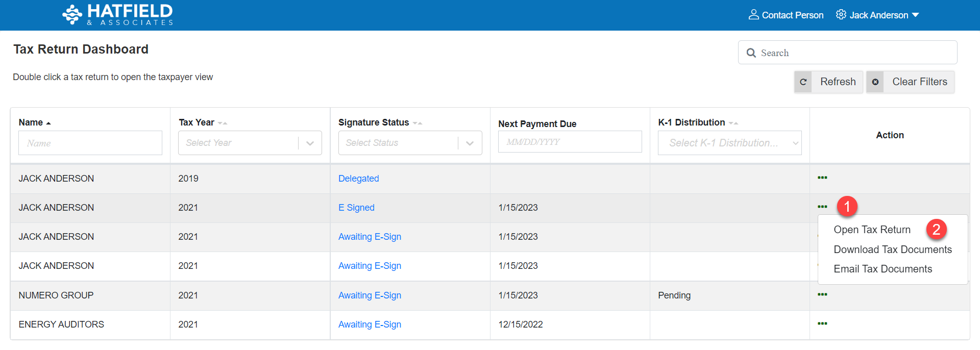This screenshot has width=980, height=350.
Task: Click the Hatfield & Associates logo
Action: tap(118, 15)
